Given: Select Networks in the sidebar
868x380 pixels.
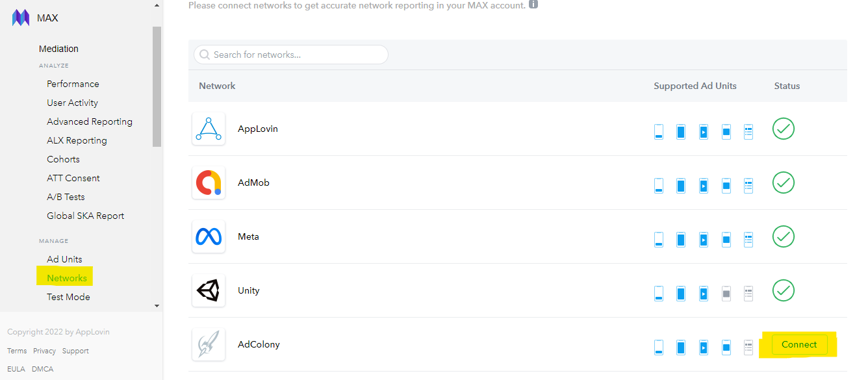Looking at the screenshot, I should click(x=67, y=278).
